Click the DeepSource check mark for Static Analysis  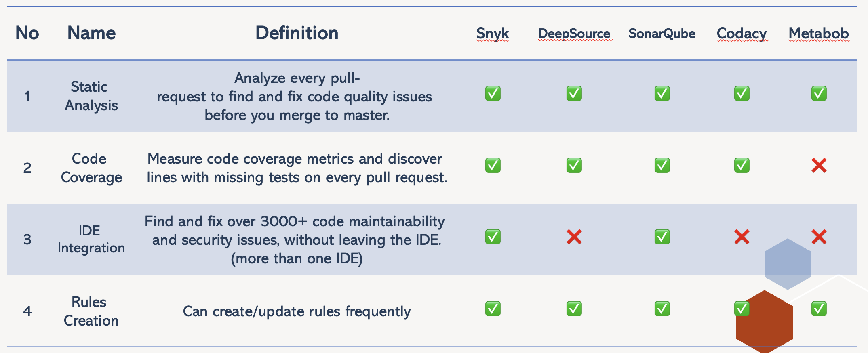574,93
